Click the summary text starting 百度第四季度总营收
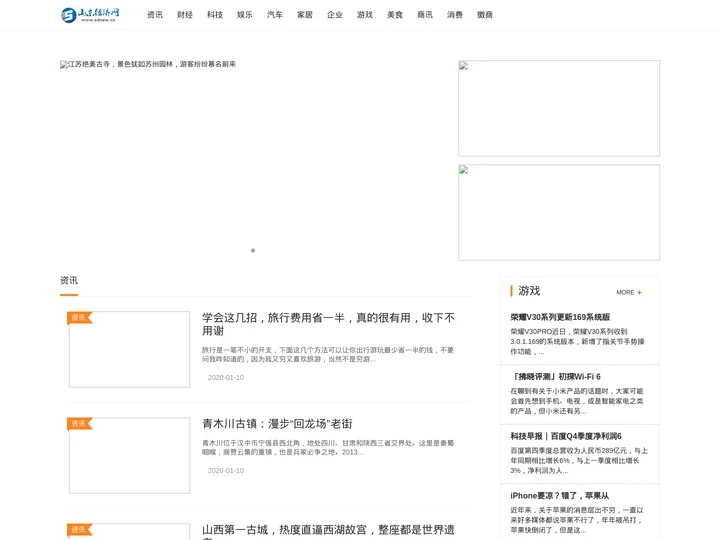720x540 pixels. click(x=579, y=461)
